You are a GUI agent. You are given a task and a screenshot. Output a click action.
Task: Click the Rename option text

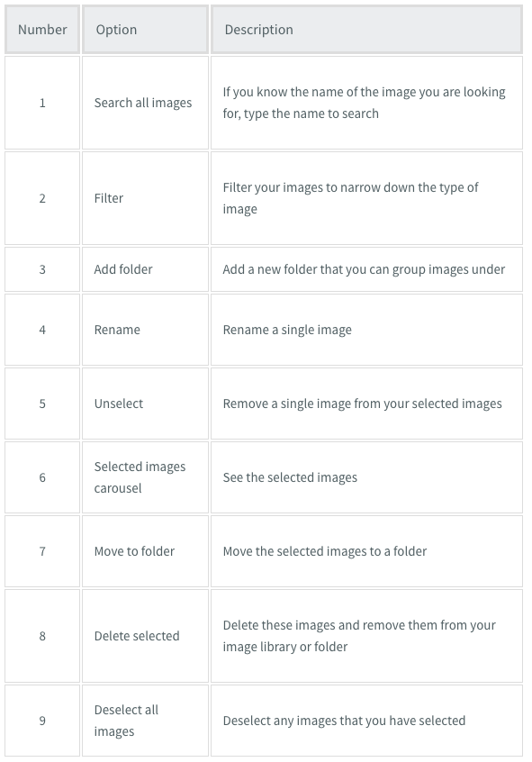pyautogui.click(x=117, y=330)
